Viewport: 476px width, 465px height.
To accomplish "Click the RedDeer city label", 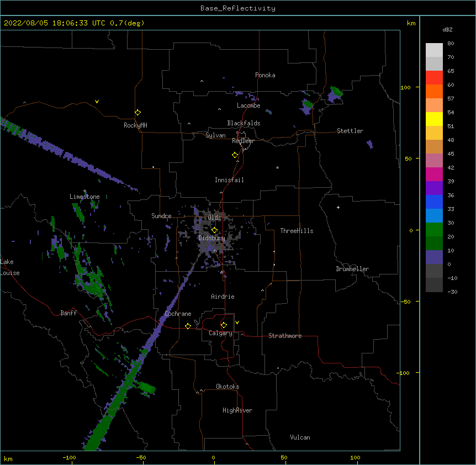I will tap(243, 141).
